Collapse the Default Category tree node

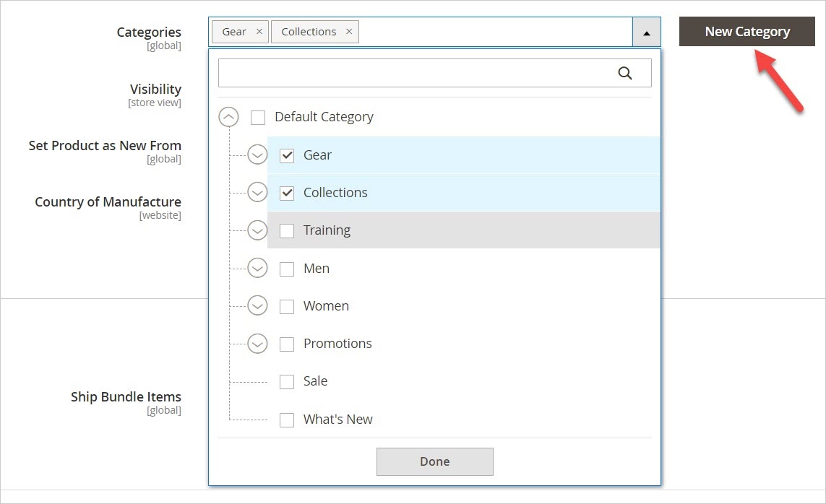tap(228, 117)
